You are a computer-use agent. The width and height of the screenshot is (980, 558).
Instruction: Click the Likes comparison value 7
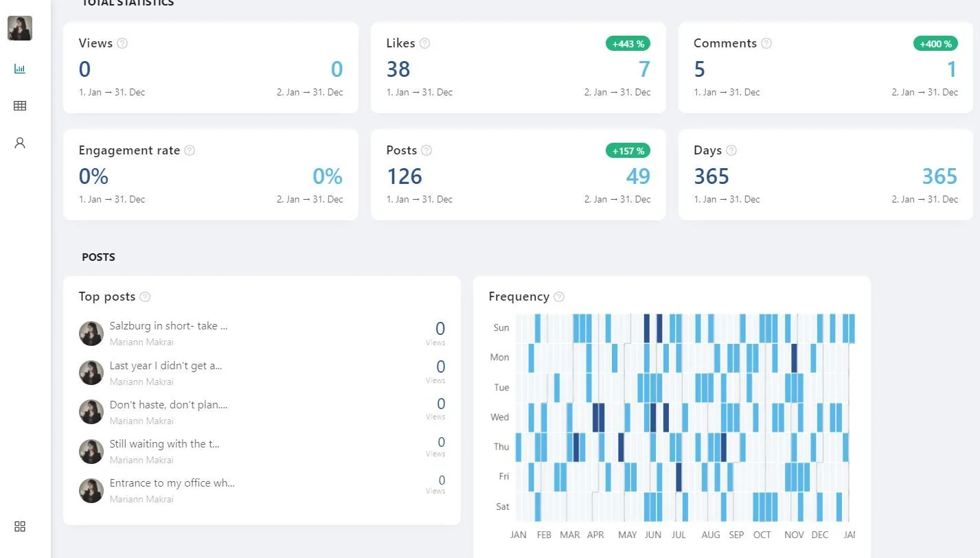645,69
